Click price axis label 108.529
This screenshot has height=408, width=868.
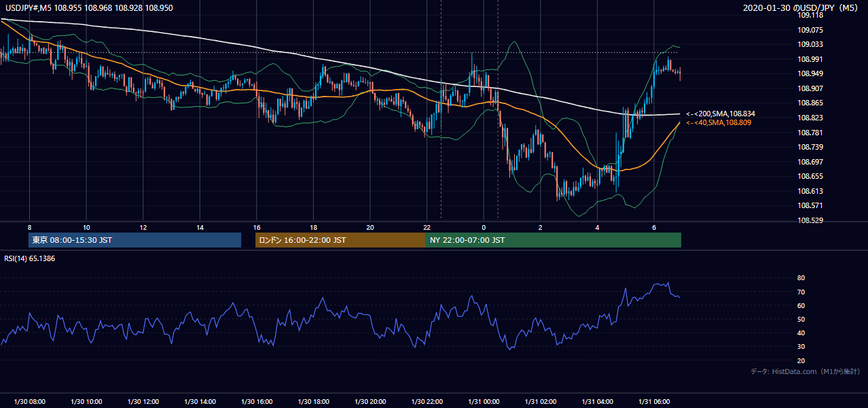coord(810,220)
